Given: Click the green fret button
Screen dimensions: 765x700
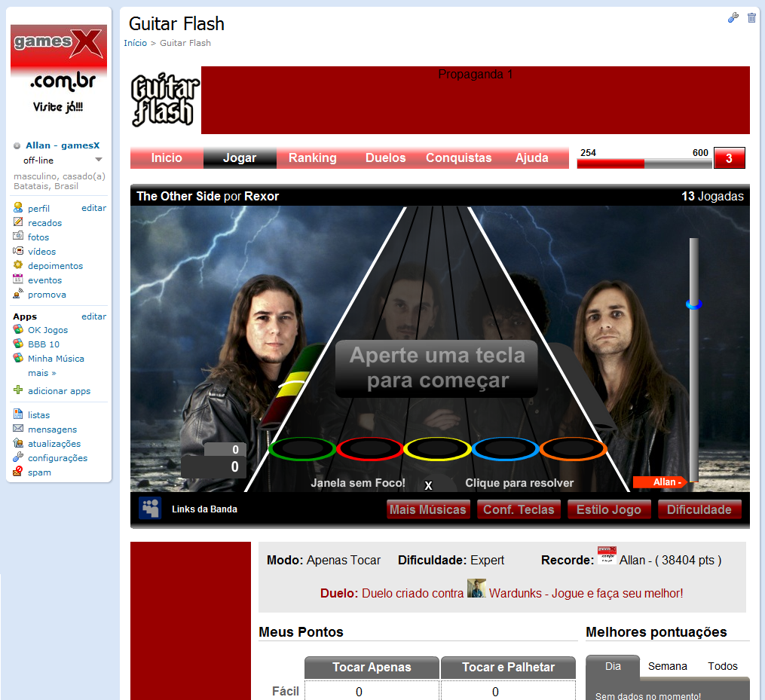Looking at the screenshot, I should tap(302, 448).
